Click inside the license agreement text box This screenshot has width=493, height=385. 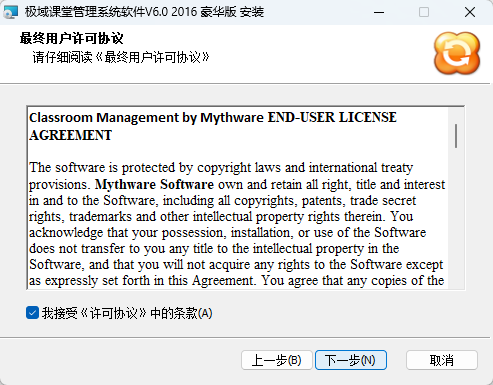point(246,198)
